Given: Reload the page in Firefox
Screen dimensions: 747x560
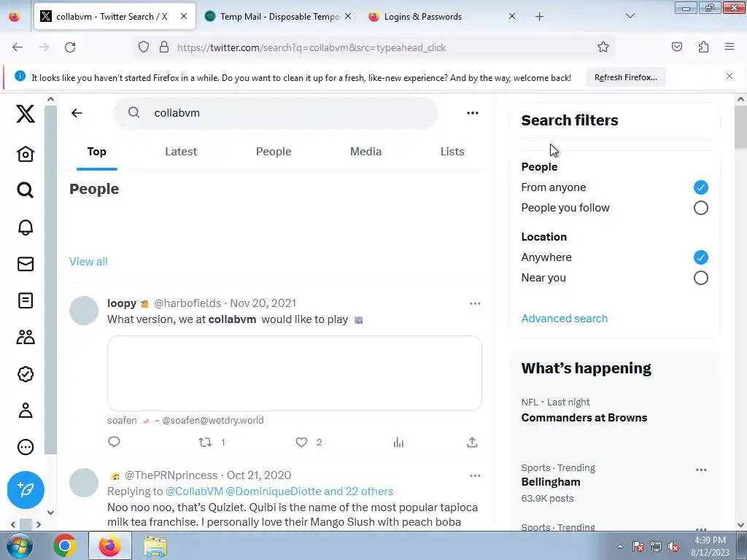Looking at the screenshot, I should pyautogui.click(x=70, y=47).
